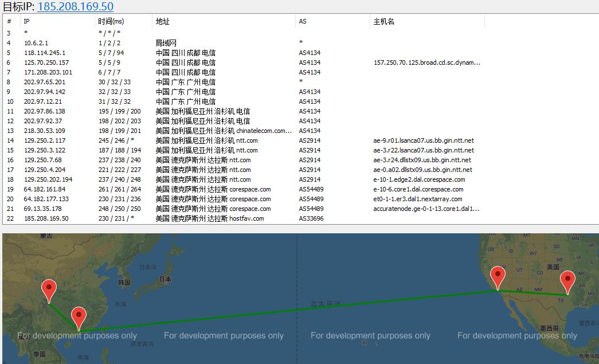This screenshot has height=364, width=599.
Task: Click the 局域网 address cell
Action: coord(166,43)
